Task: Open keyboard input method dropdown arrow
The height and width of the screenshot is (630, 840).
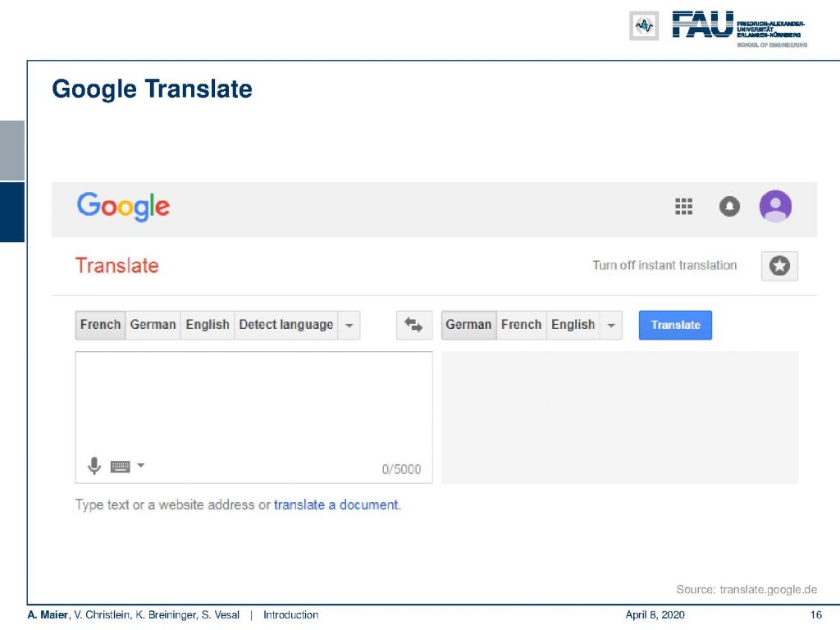Action: pos(141,465)
